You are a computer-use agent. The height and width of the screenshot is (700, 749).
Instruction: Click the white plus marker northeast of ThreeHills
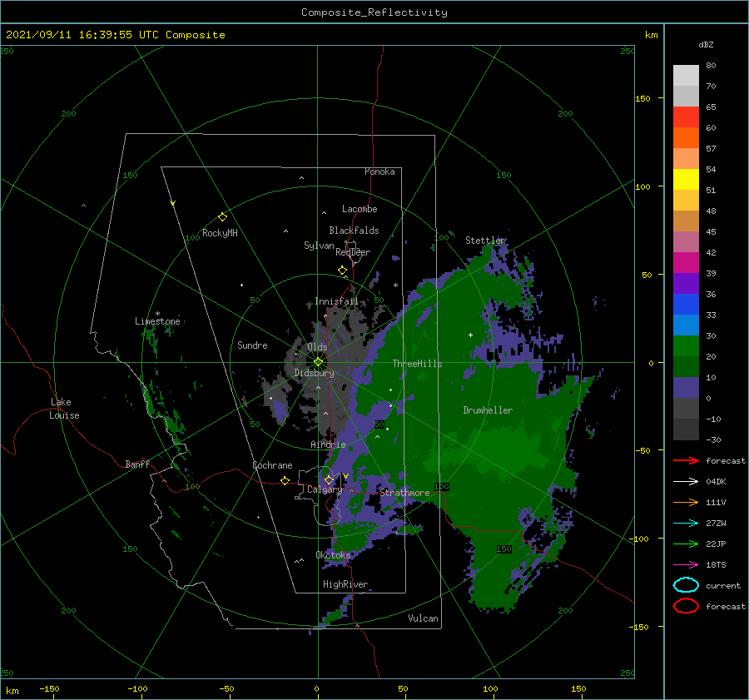[x=470, y=335]
